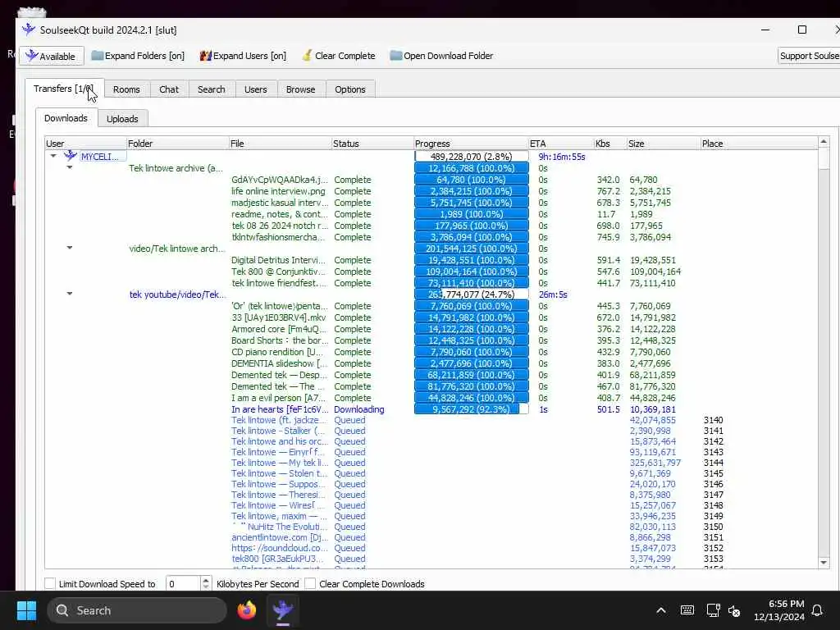This screenshot has height=630, width=840.
Task: Select file madjestic kasual interv...
Action: coord(280,203)
